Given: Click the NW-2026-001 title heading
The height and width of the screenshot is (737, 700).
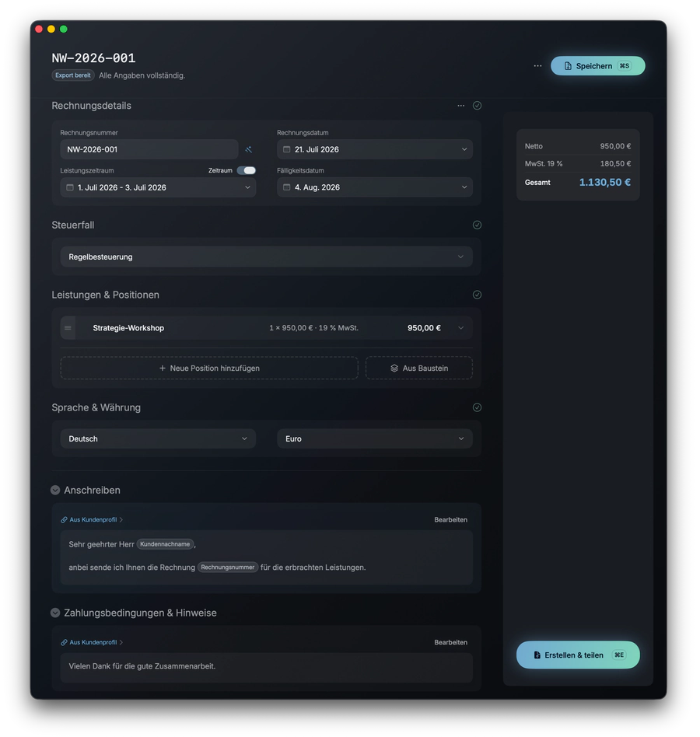Looking at the screenshot, I should (93, 58).
